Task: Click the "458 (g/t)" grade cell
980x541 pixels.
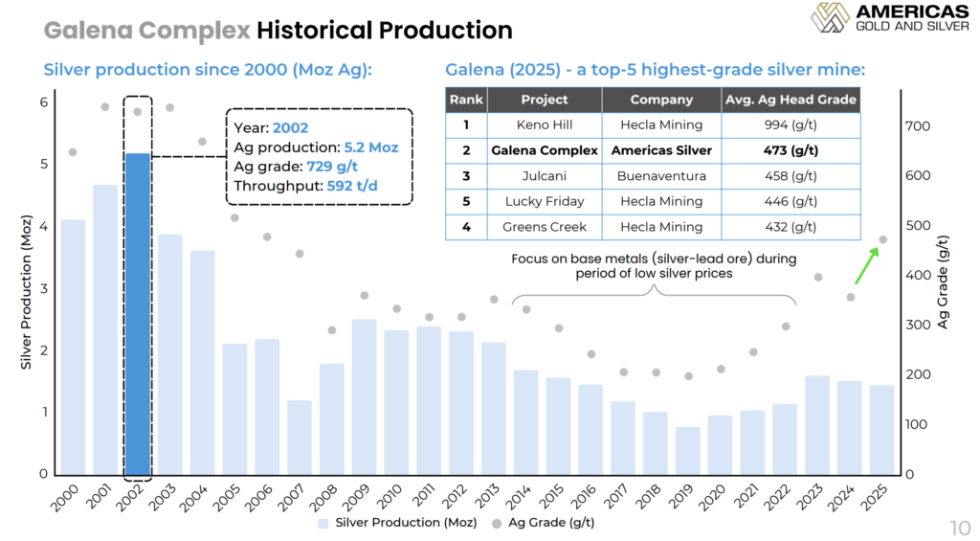Action: [x=791, y=176]
